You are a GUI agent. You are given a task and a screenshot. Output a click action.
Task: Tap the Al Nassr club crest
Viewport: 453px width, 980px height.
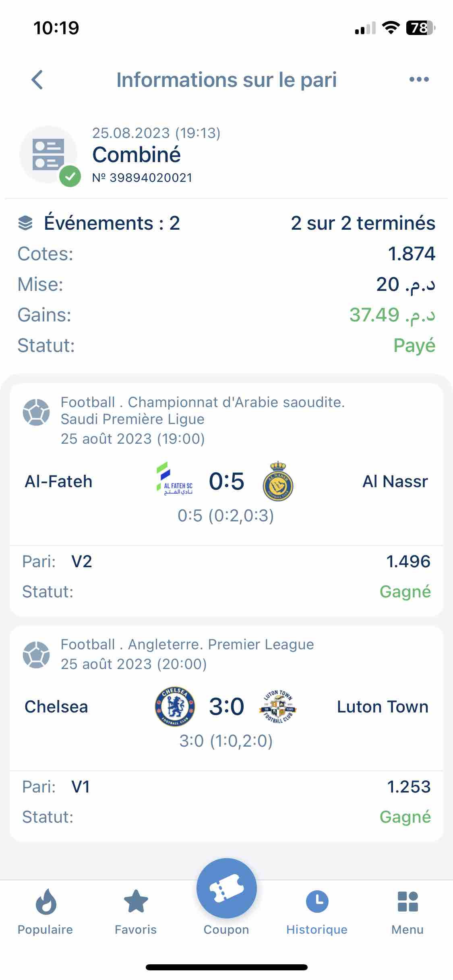point(278,481)
